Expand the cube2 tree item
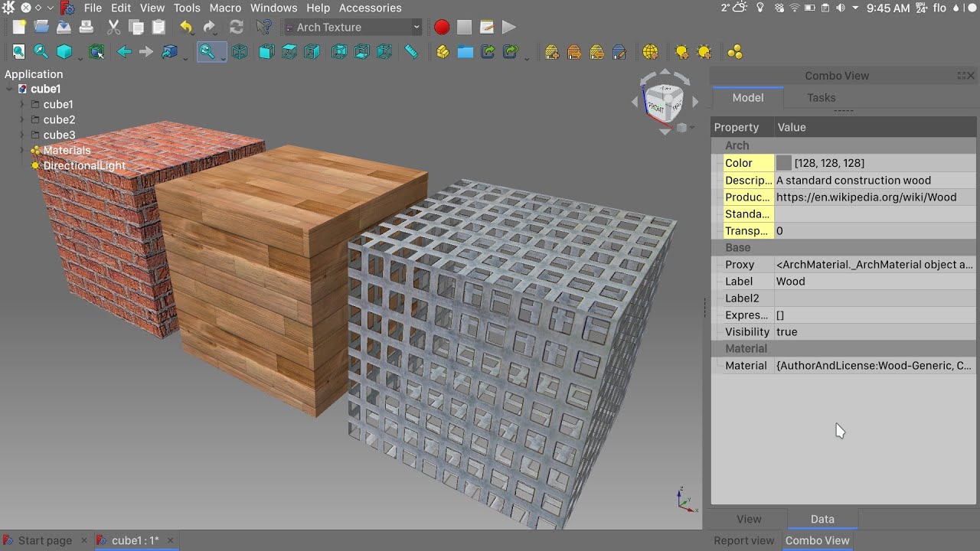The image size is (980, 551). (22, 120)
